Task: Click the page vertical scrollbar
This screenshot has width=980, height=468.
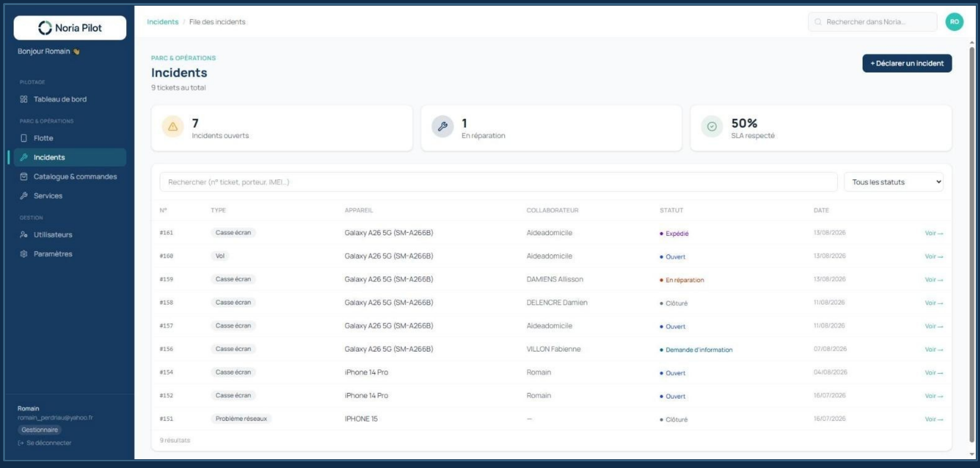Action: coord(972,245)
